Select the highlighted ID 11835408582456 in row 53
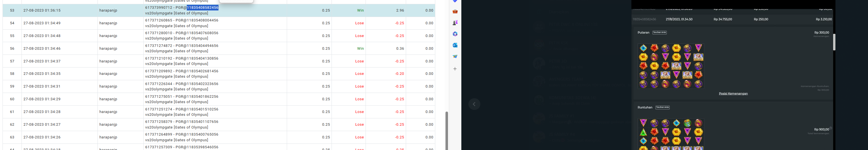Screen dimensions: 868x150 [x=203, y=7]
